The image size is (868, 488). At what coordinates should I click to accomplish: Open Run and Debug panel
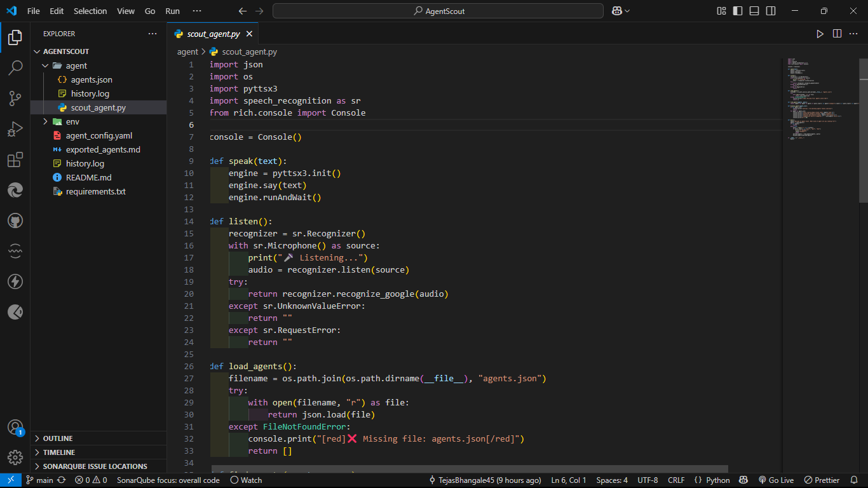click(x=15, y=130)
